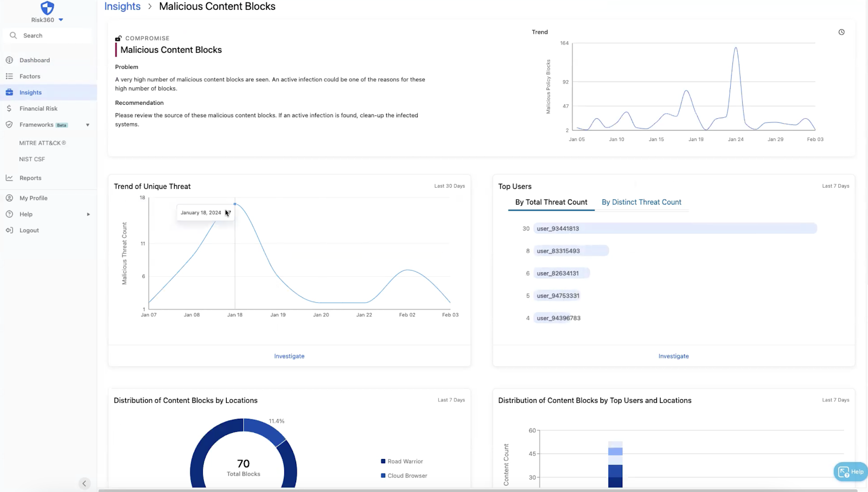Log out via Logout link
Screen dimensions: 868x492
coord(29,231)
